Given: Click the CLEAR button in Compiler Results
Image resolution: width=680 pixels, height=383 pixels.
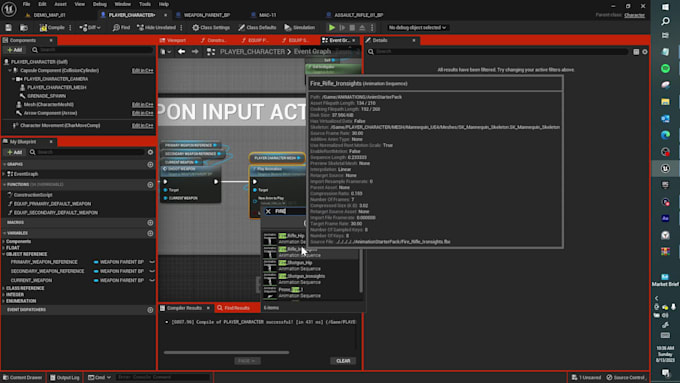Looking at the screenshot, I should tap(343, 361).
